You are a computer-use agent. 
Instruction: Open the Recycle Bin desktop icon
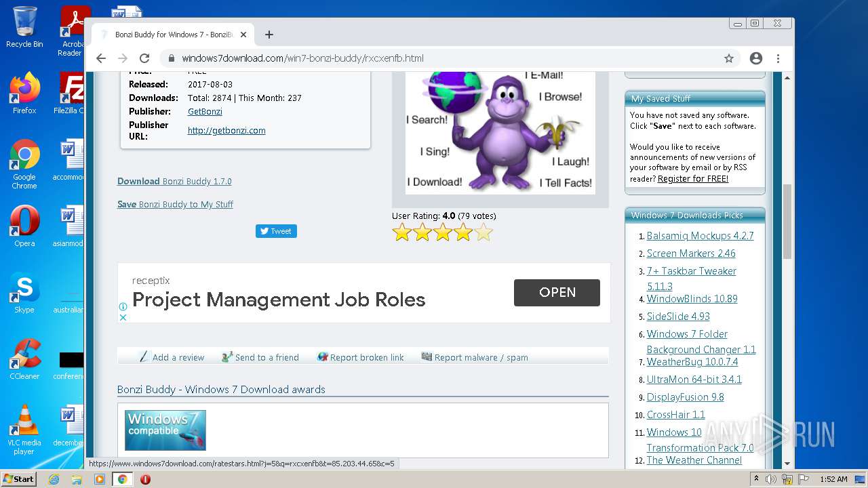[x=24, y=27]
